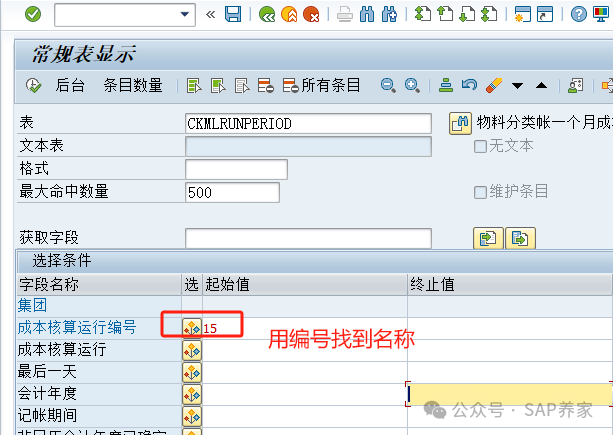Click the Execute clock icon

(33, 85)
